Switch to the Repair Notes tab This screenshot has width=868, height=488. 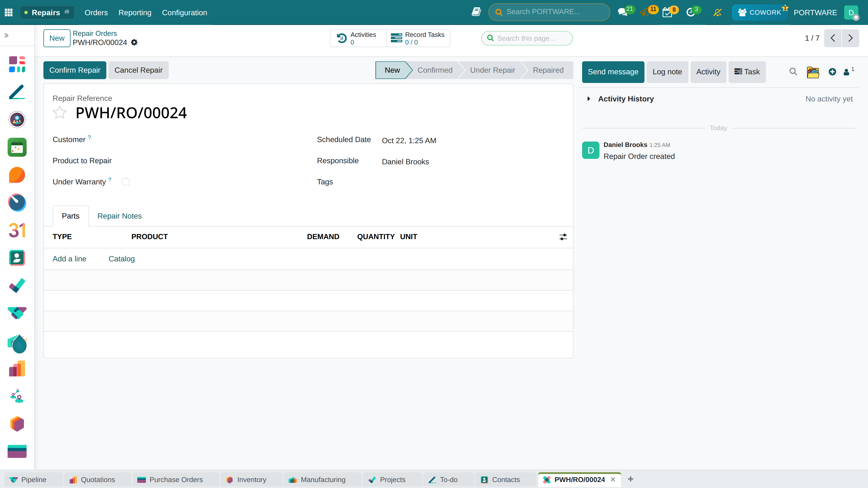[x=119, y=216]
